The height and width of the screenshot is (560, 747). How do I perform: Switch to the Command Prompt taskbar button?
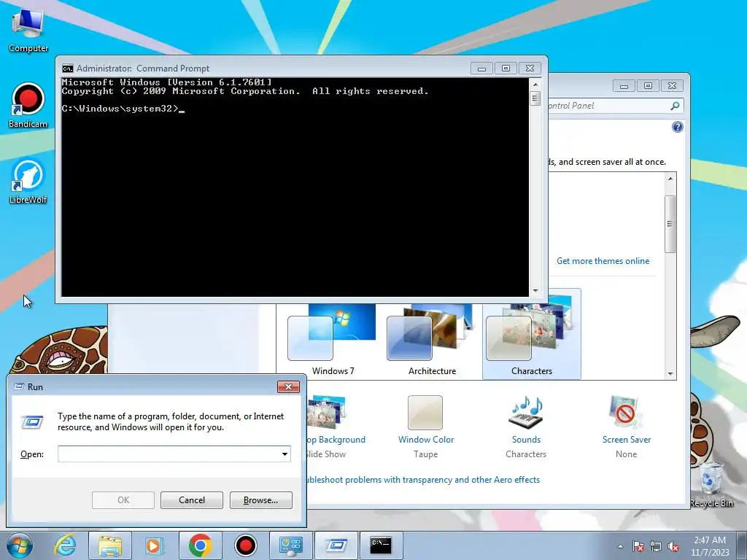381,545
